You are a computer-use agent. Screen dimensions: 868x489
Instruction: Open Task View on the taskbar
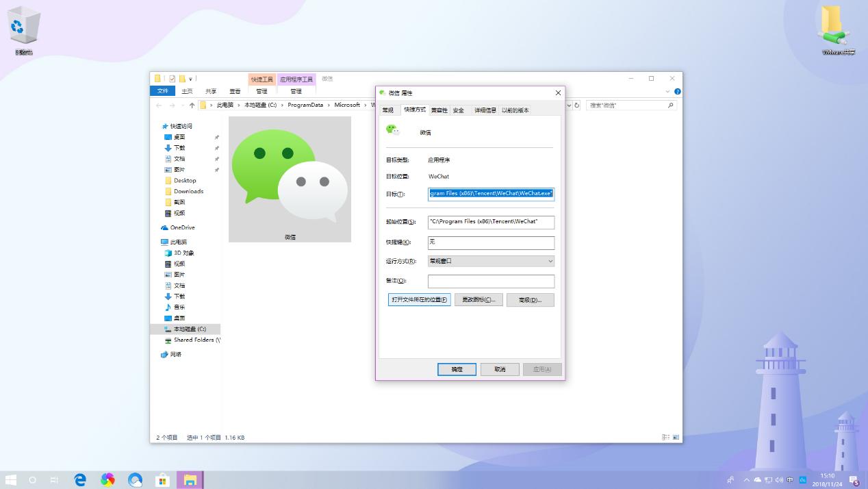click(x=54, y=480)
